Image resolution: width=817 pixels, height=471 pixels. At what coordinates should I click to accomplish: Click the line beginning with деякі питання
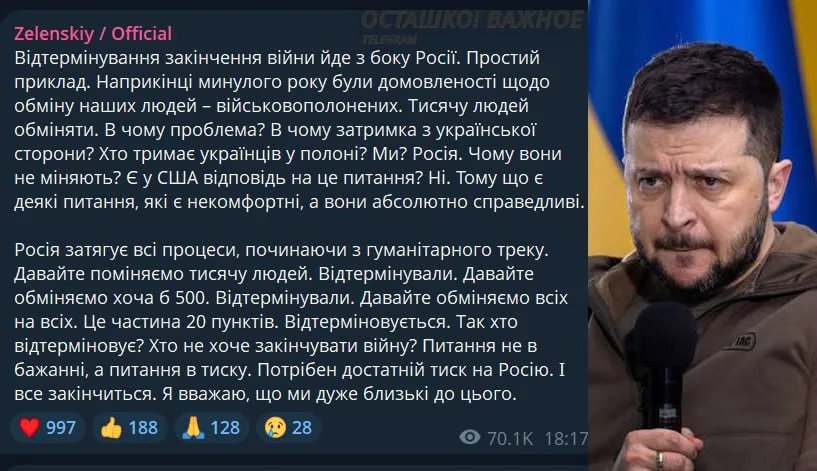pyautogui.click(x=298, y=203)
